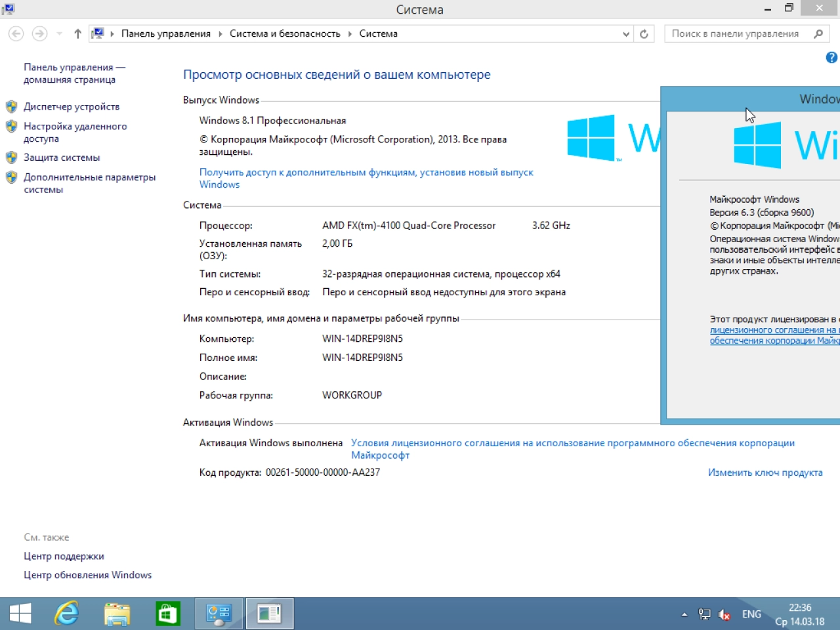Image resolution: width=840 pixels, height=630 pixels.
Task: Restore down the Система window
Action: (x=789, y=9)
